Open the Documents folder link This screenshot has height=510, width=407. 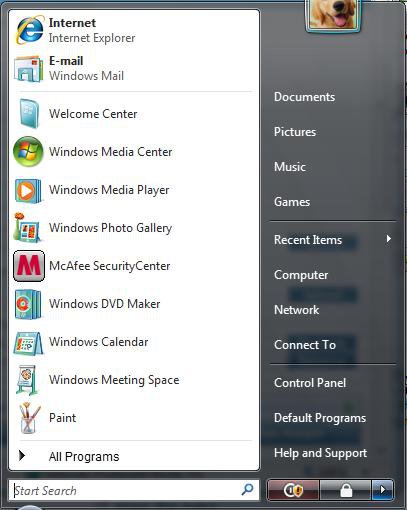pos(304,97)
